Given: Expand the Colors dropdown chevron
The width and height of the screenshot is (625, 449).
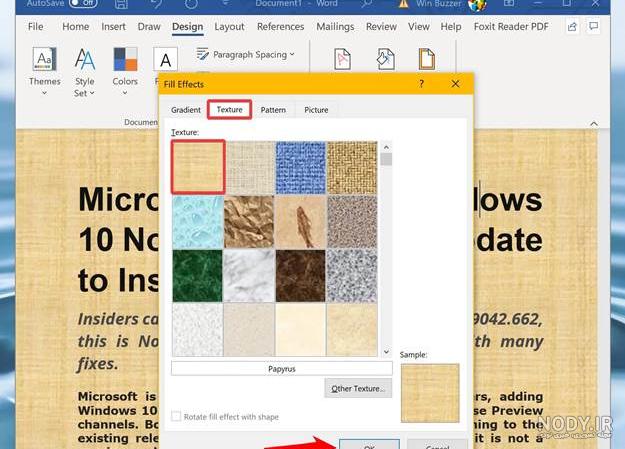Looking at the screenshot, I should [125, 93].
